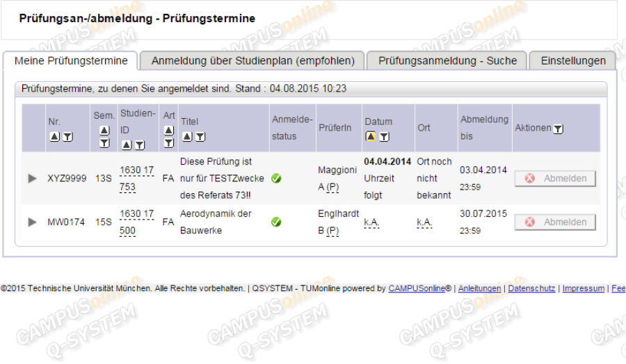Click green status checkmark for MW0174
The height and width of the screenshot is (364, 626).
coord(276,222)
